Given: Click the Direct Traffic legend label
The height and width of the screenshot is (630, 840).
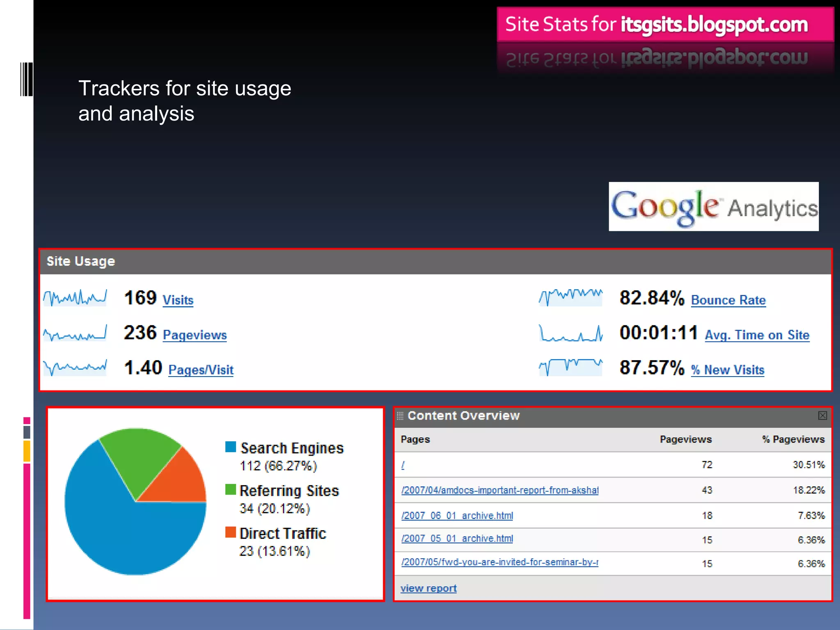Looking at the screenshot, I should [x=283, y=533].
